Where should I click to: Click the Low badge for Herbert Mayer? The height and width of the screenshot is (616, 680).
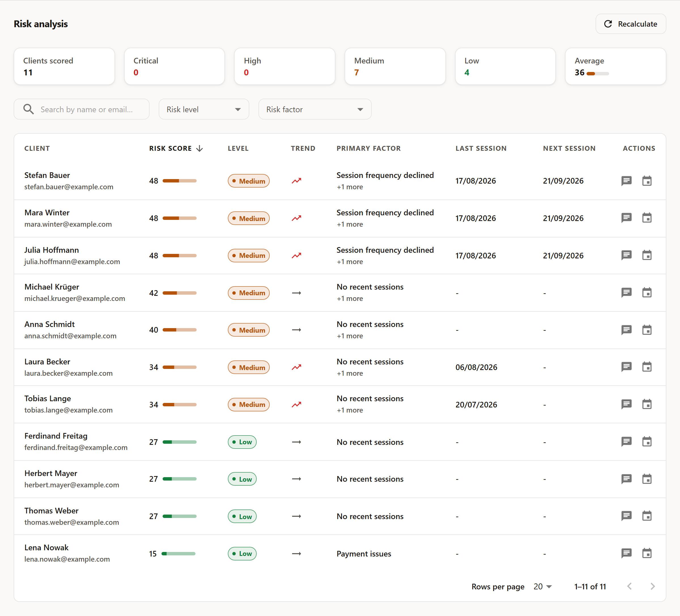pyautogui.click(x=242, y=479)
